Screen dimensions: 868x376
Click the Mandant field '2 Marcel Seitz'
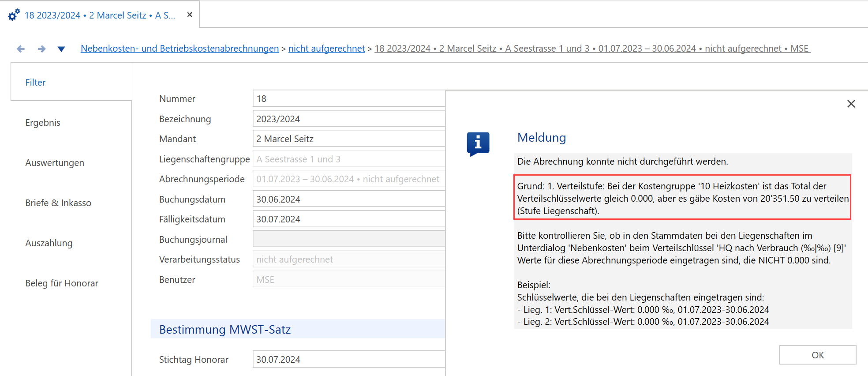coord(349,139)
